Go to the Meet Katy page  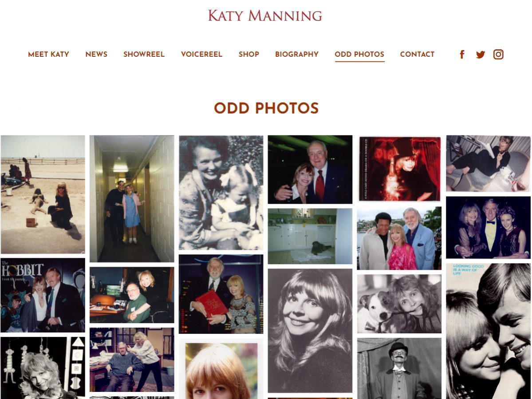48,54
